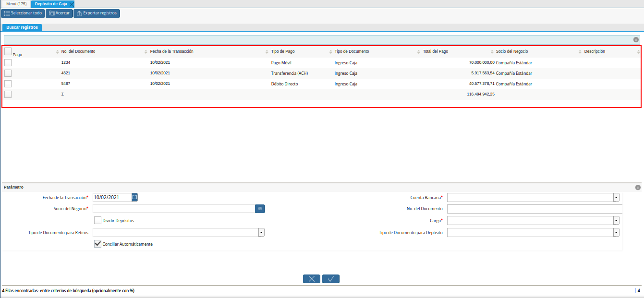Click the Exportar registros button
This screenshot has width=644, height=298.
(x=97, y=13)
